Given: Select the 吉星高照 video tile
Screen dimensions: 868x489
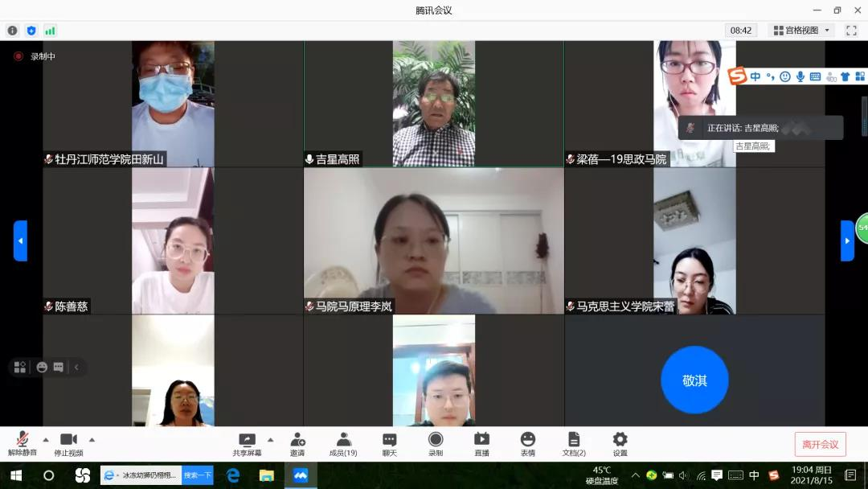Looking at the screenshot, I should point(434,104).
